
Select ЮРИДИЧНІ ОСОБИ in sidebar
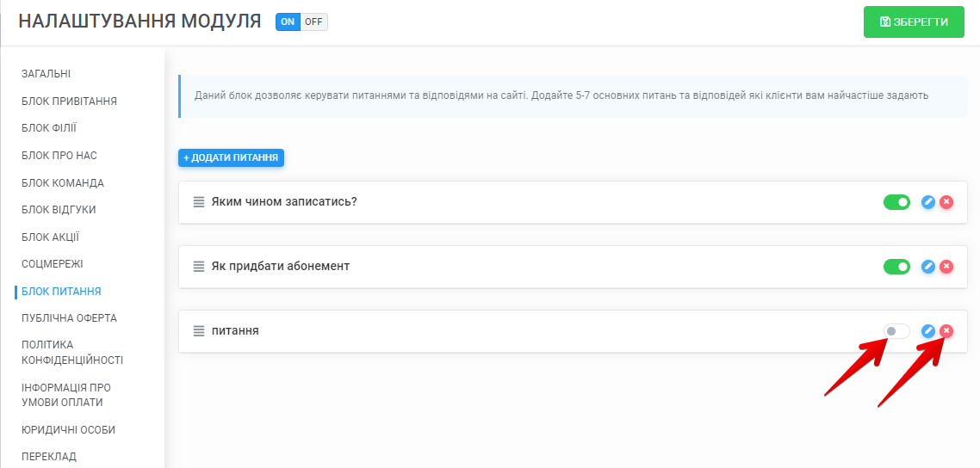(x=69, y=430)
